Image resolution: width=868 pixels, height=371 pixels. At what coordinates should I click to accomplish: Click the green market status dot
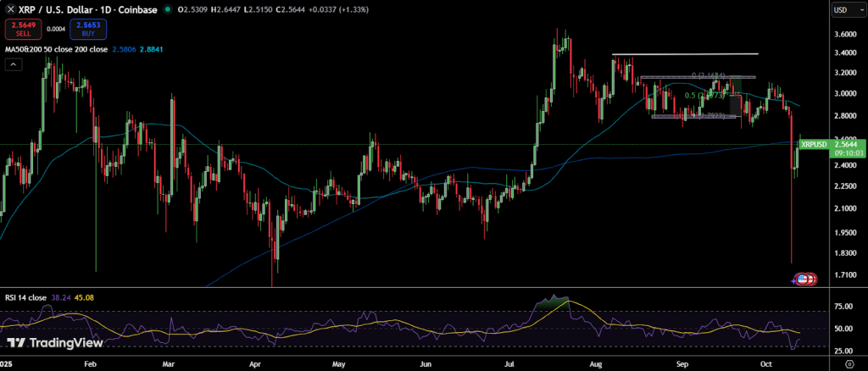168,9
